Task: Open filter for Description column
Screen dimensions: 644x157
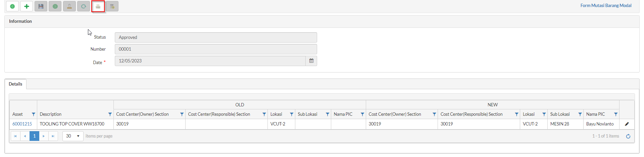Action: 110,114
